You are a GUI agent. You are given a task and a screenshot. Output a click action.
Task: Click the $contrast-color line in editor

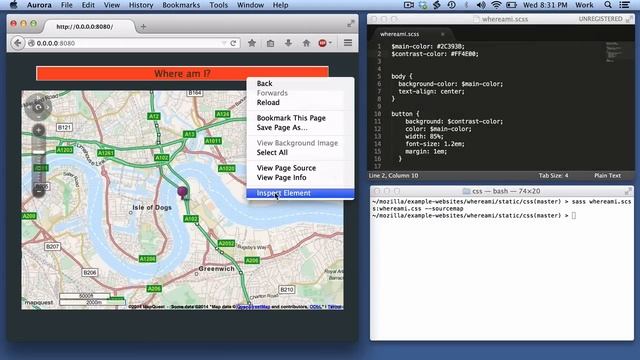435,54
